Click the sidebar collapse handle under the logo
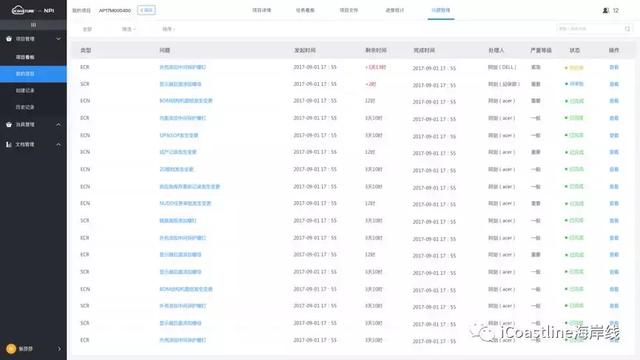This screenshot has height=360, width=640. pos(33,25)
